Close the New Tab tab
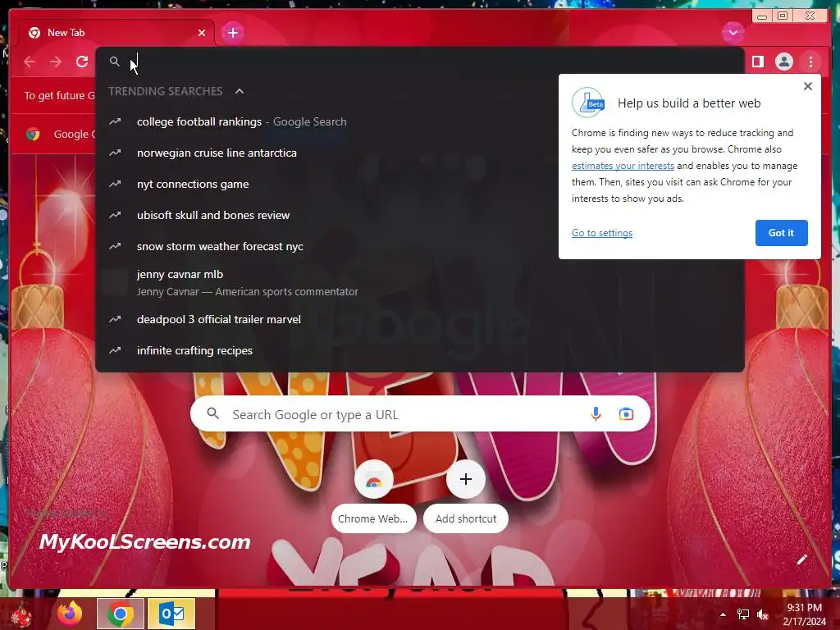The image size is (840, 630). (x=202, y=33)
